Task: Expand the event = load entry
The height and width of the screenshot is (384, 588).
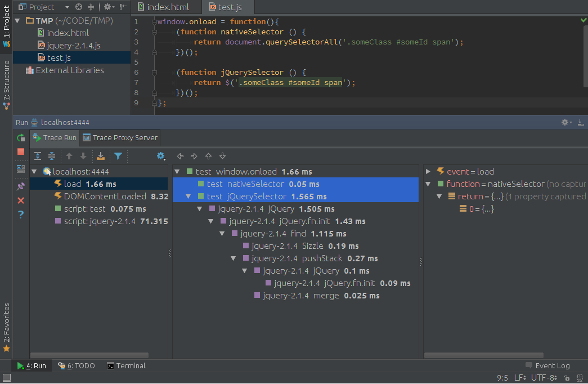Action: point(428,172)
